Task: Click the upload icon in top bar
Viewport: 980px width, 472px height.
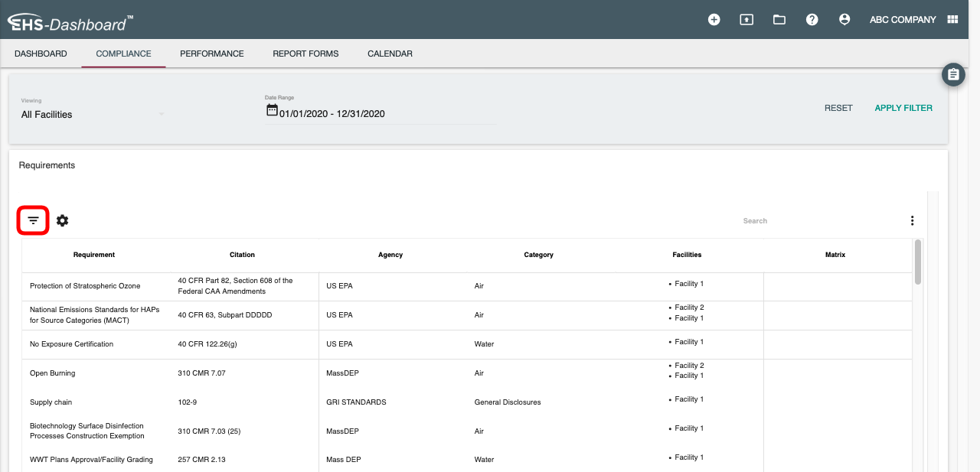Action: (x=746, y=20)
